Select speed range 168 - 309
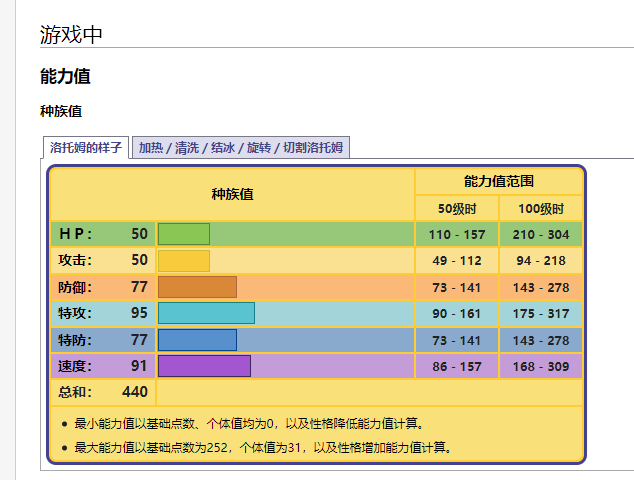 click(541, 366)
